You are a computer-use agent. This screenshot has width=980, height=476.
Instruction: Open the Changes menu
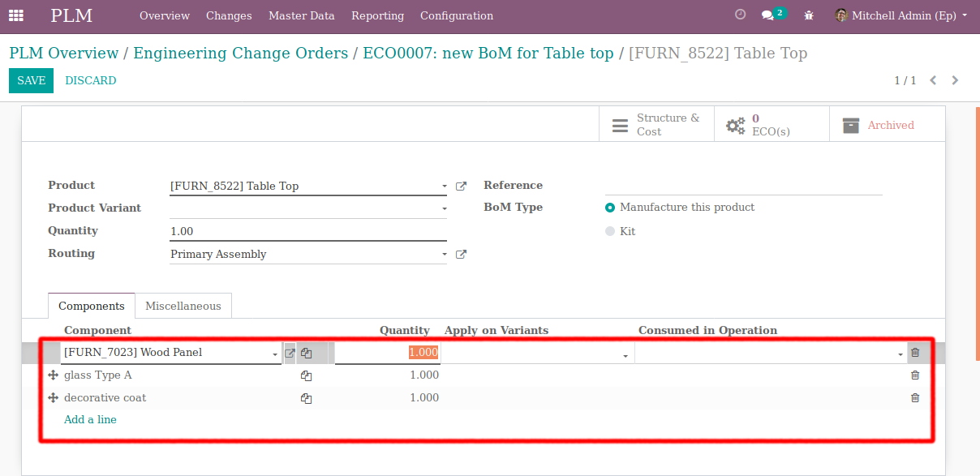point(229,15)
